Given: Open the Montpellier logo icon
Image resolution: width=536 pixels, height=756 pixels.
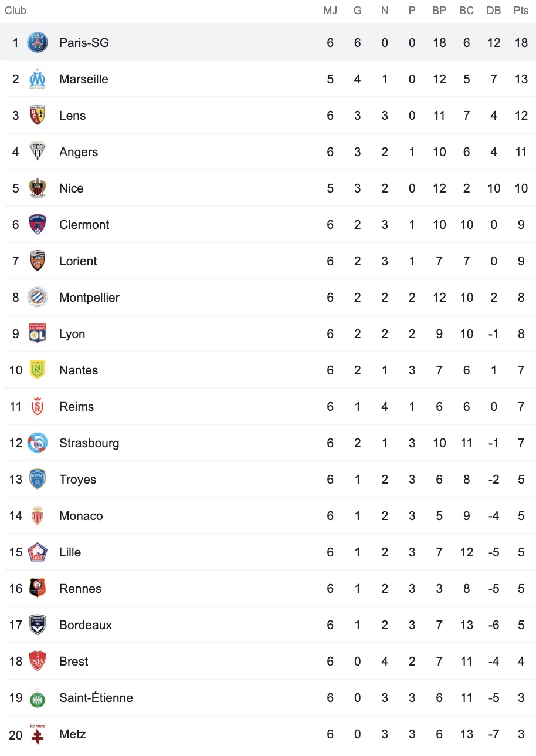Looking at the screenshot, I should point(38,298).
